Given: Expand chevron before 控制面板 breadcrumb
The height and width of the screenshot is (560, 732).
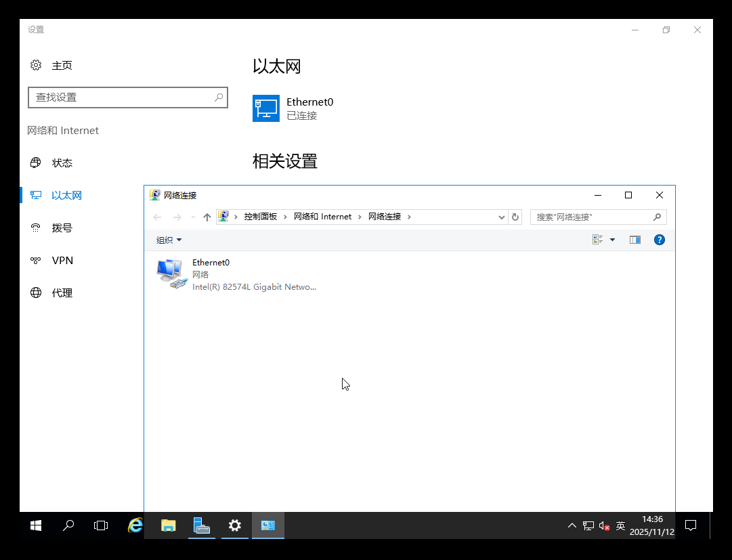Looking at the screenshot, I should coord(236,217).
